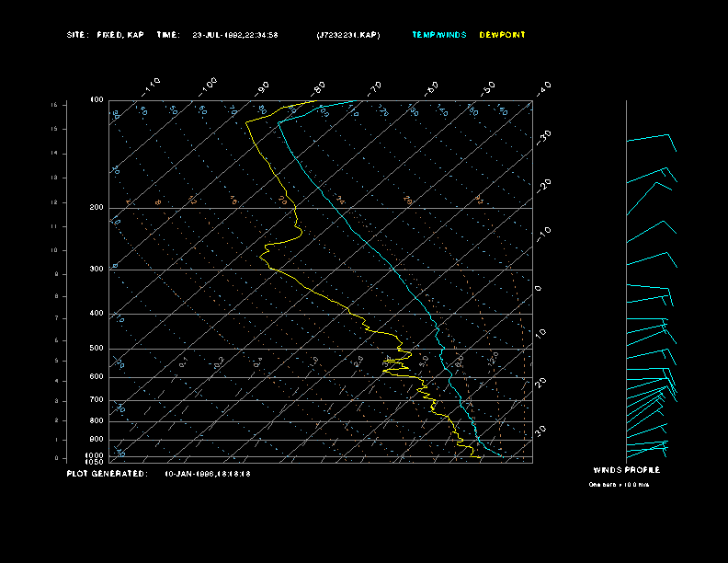Click the 300 pressure level label
Screen dimensions: 728x563
(97, 270)
